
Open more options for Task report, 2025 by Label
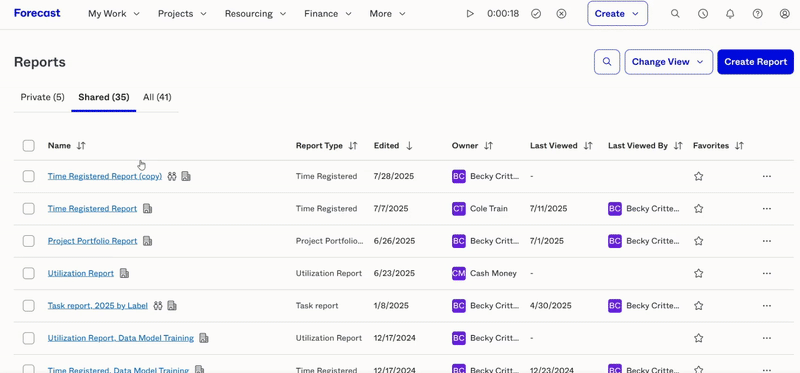pyautogui.click(x=767, y=306)
